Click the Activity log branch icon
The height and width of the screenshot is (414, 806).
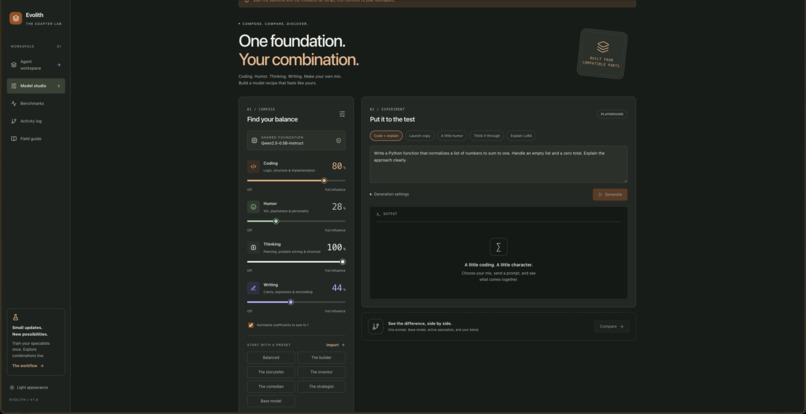pyautogui.click(x=14, y=121)
